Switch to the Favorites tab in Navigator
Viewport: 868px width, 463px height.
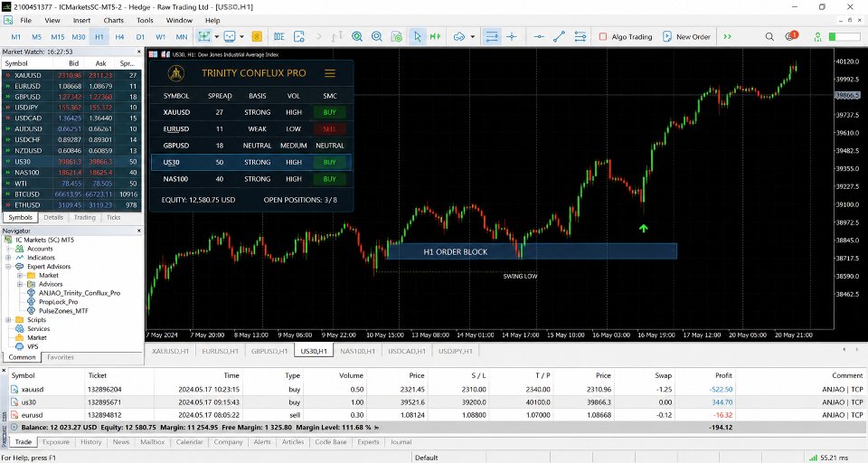61,357
